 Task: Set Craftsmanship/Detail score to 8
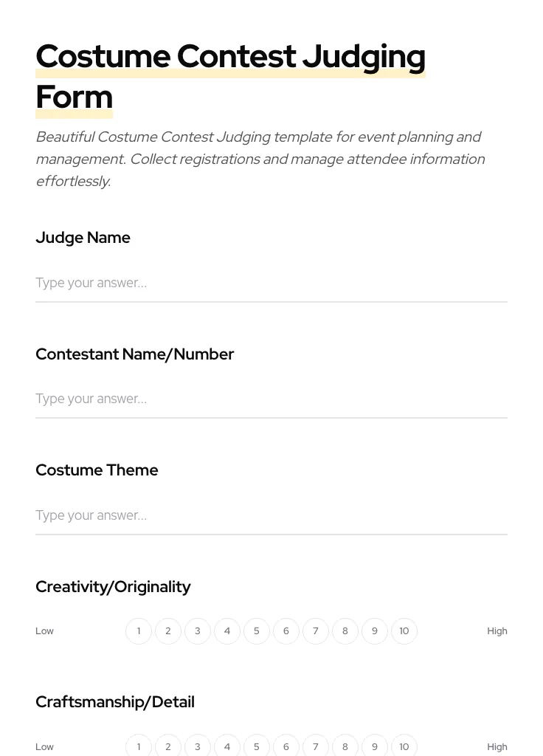(x=345, y=746)
